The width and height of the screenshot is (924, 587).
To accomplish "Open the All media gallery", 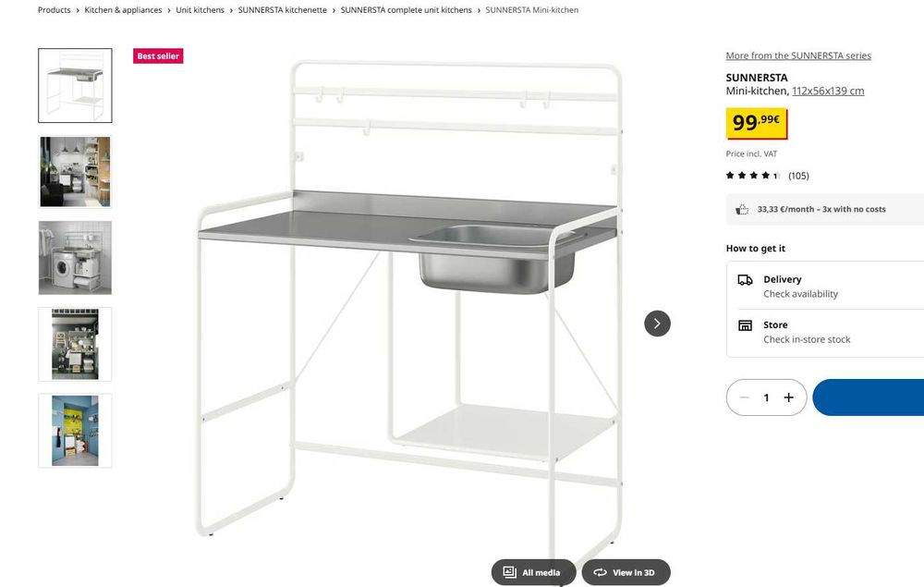I will click(x=532, y=572).
